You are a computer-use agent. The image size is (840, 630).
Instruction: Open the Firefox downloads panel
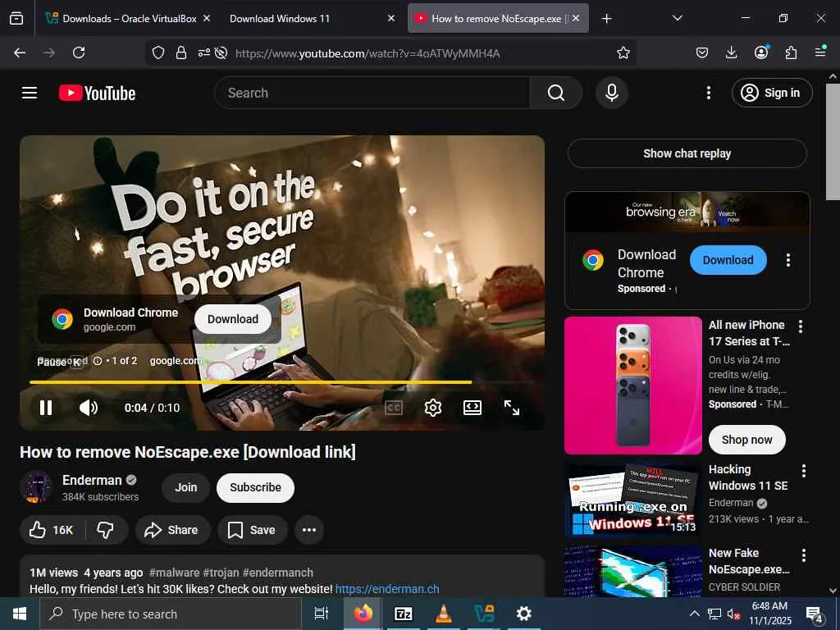(731, 52)
